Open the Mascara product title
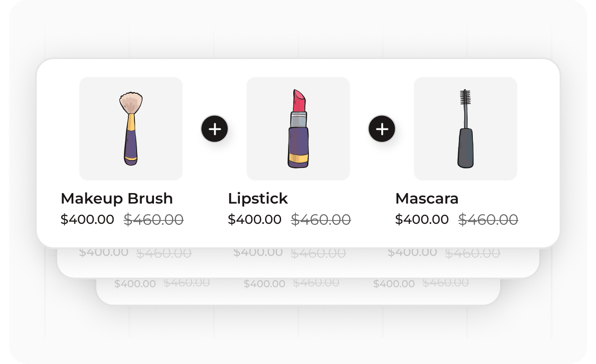 point(427,199)
